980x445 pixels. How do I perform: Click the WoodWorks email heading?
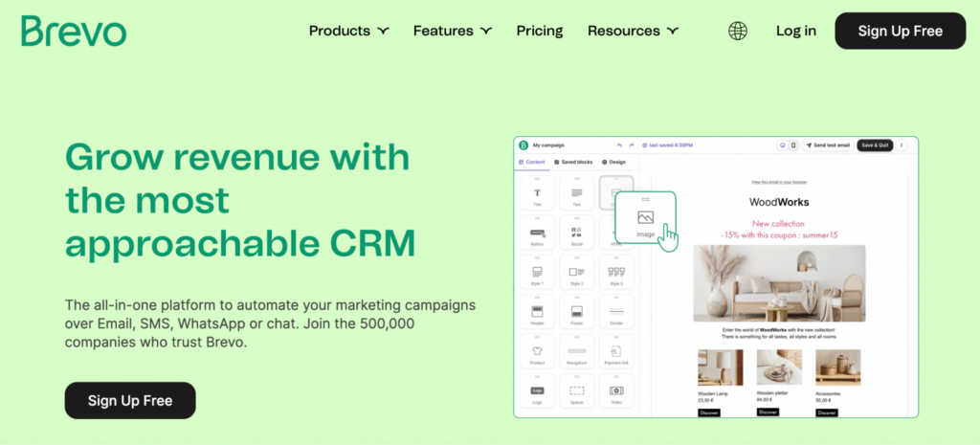pos(779,202)
